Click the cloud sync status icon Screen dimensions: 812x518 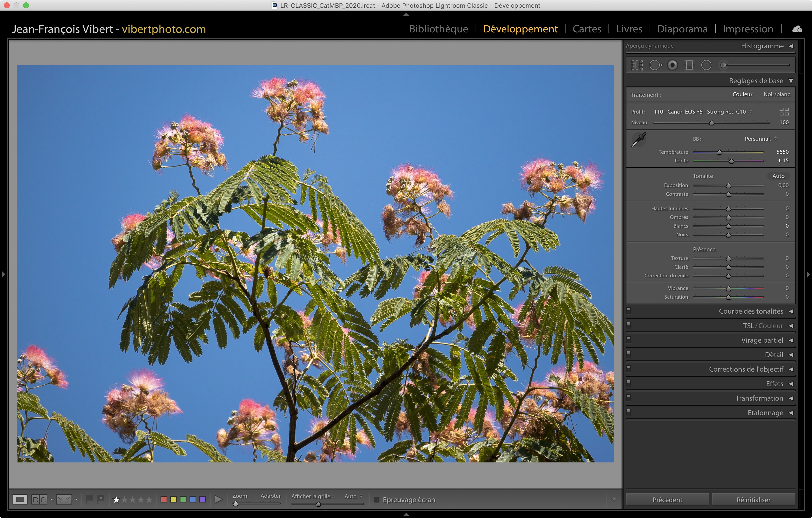[797, 29]
